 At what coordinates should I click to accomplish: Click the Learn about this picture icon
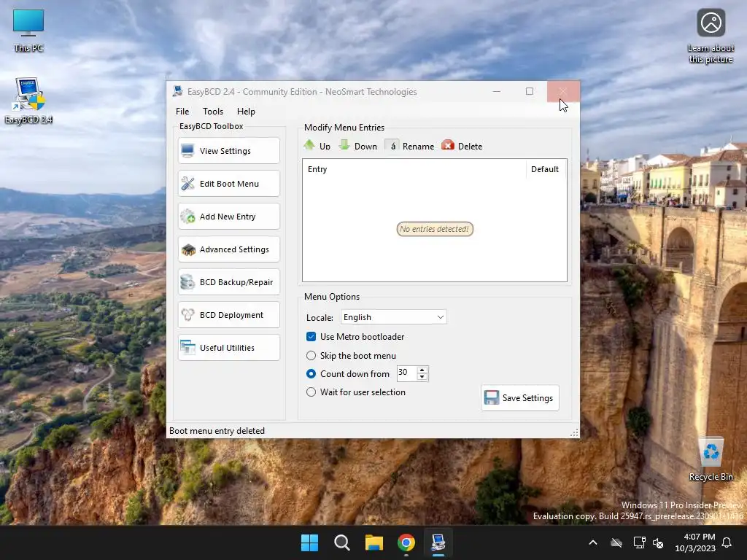(711, 36)
